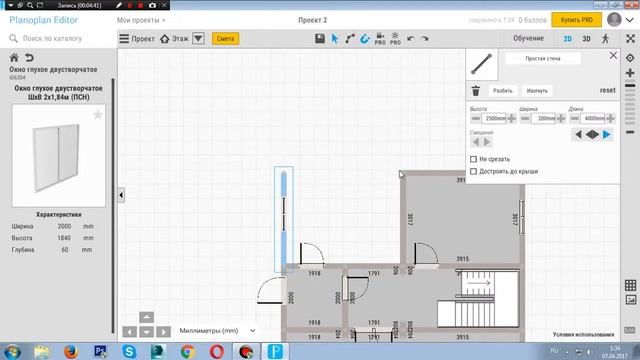Click the center view target icon

[630, 58]
